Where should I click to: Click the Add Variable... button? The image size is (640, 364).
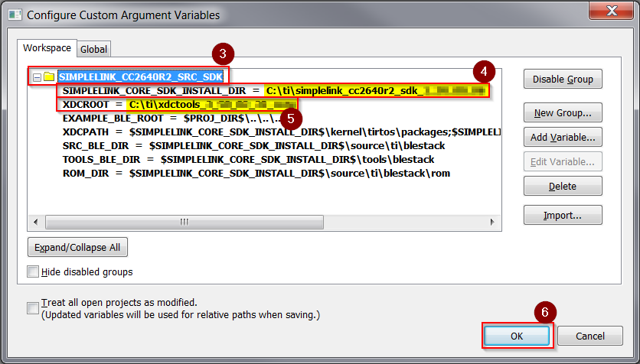[563, 138]
